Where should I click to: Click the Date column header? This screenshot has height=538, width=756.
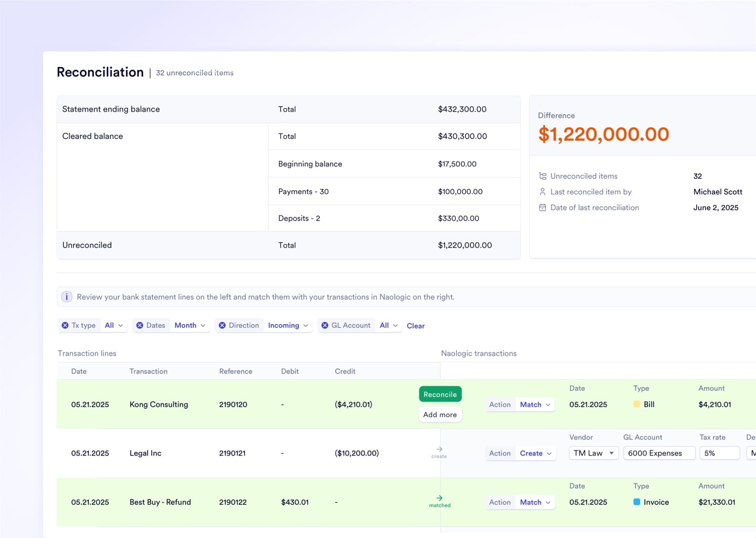pos(79,371)
